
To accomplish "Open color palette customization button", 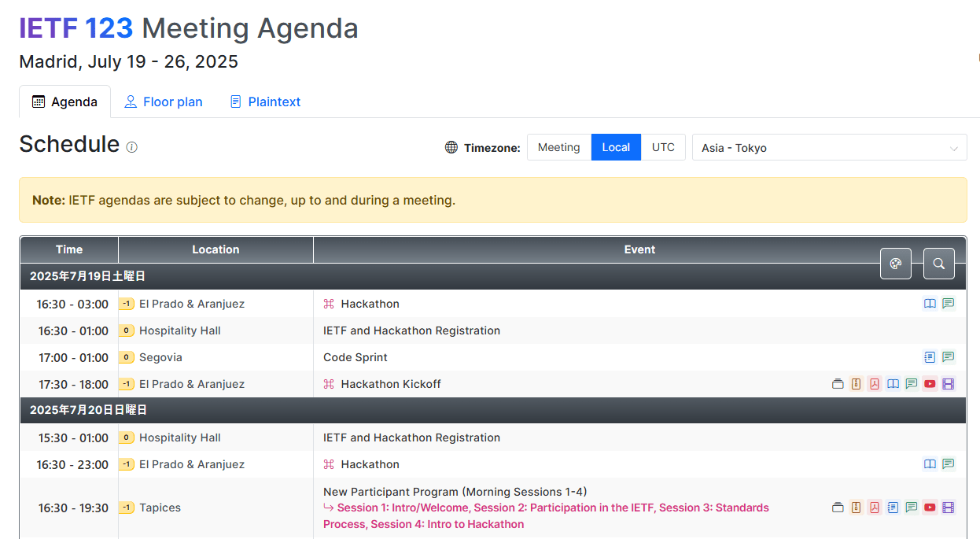I will click(895, 264).
